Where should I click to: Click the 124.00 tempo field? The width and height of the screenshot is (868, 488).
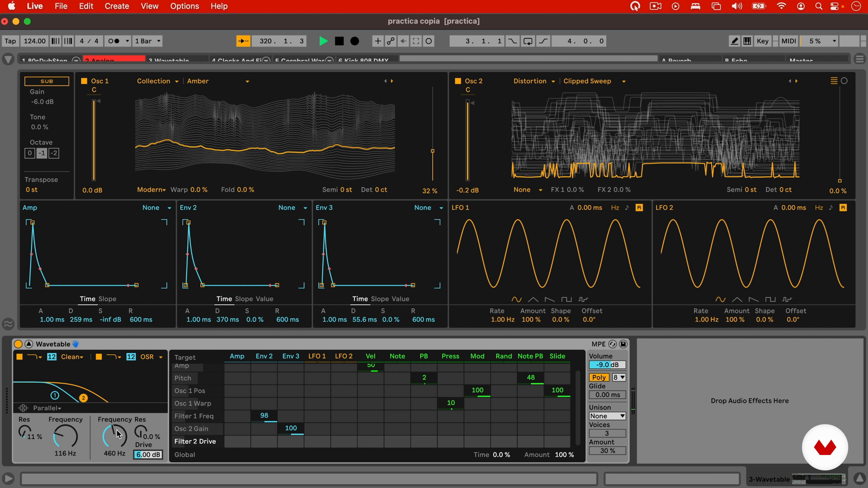pyautogui.click(x=34, y=41)
